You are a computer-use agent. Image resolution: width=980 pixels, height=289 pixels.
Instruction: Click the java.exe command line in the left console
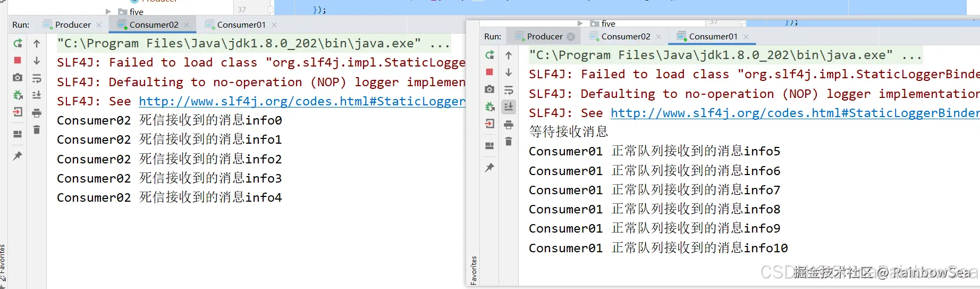(254, 43)
